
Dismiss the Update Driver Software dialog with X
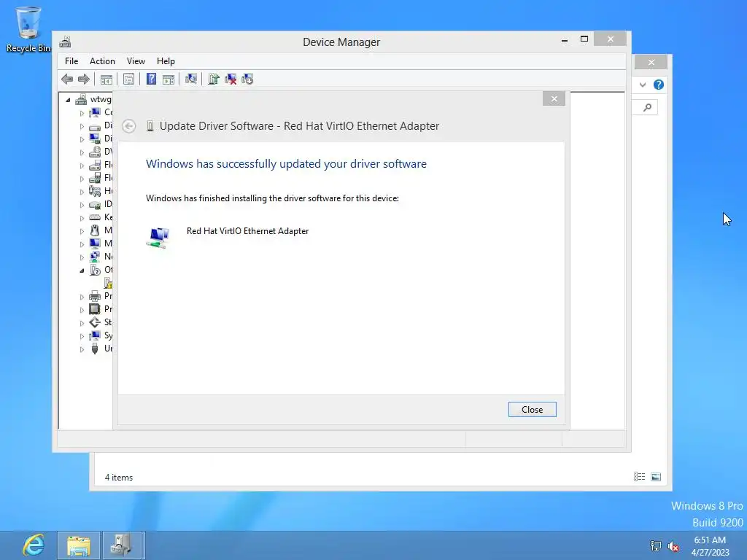(554, 98)
